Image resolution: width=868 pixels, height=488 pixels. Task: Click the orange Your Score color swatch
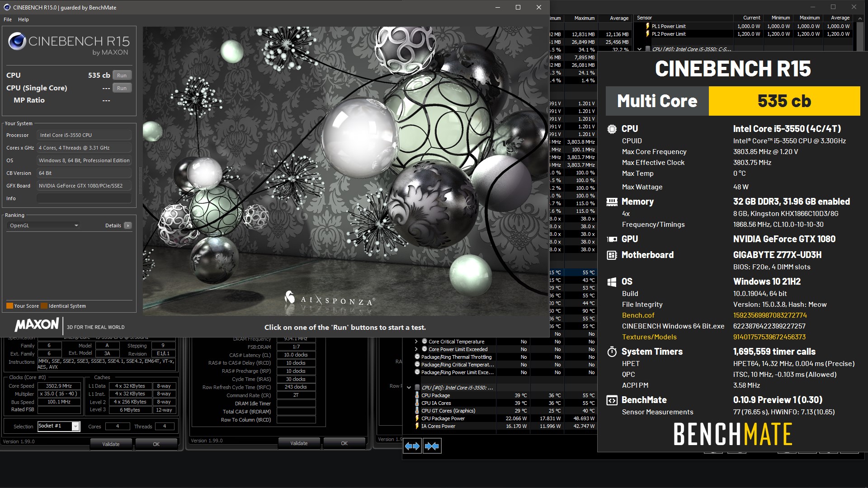[x=9, y=306]
